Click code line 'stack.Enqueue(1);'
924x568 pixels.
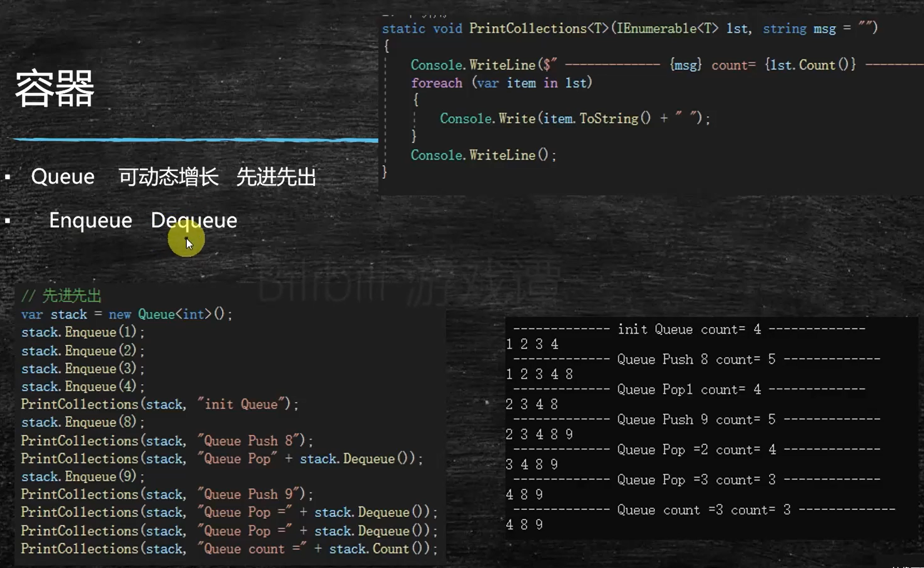(x=83, y=332)
